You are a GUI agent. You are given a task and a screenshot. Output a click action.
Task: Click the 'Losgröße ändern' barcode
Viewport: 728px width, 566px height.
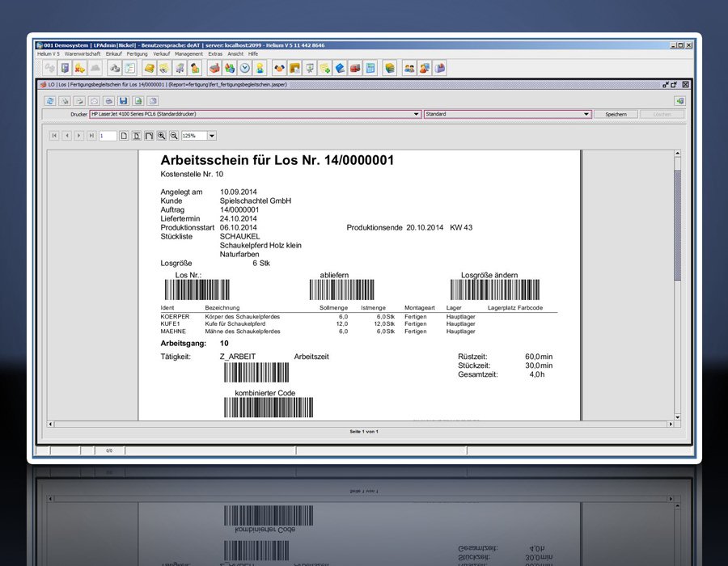[495, 290]
